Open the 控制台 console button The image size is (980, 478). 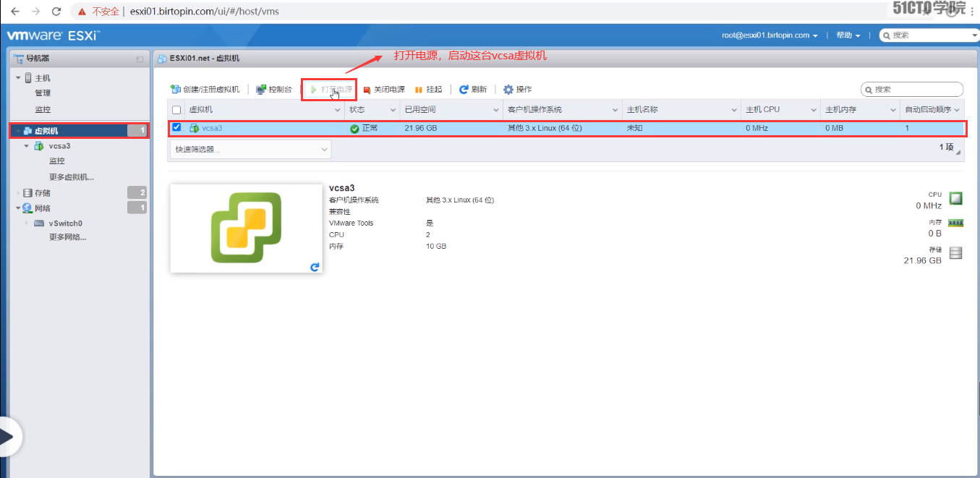274,90
